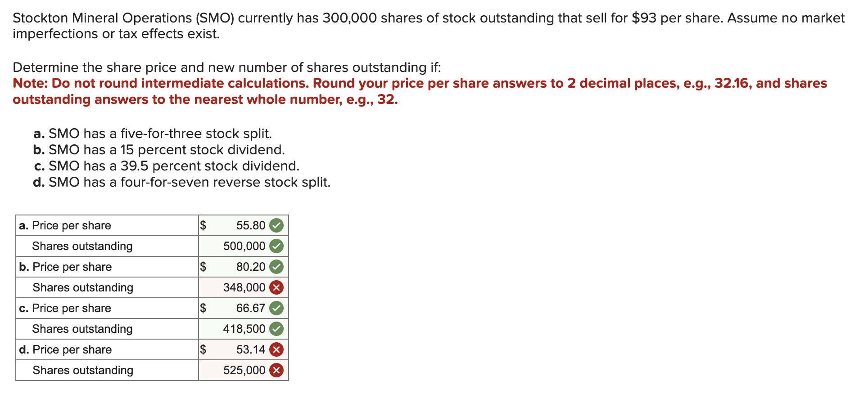The width and height of the screenshot is (868, 394).
Task: Click the red X beside 53.14
Action: click(x=276, y=349)
